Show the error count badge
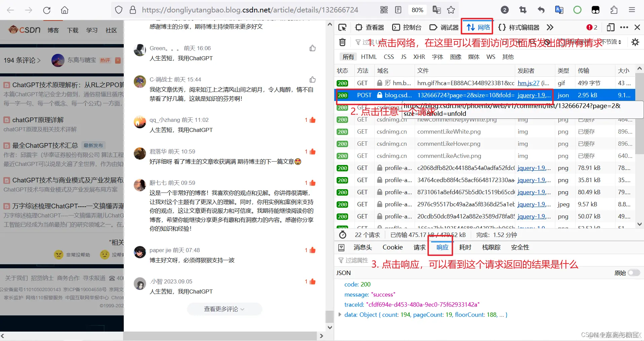This screenshot has width=644, height=341. (592, 27)
